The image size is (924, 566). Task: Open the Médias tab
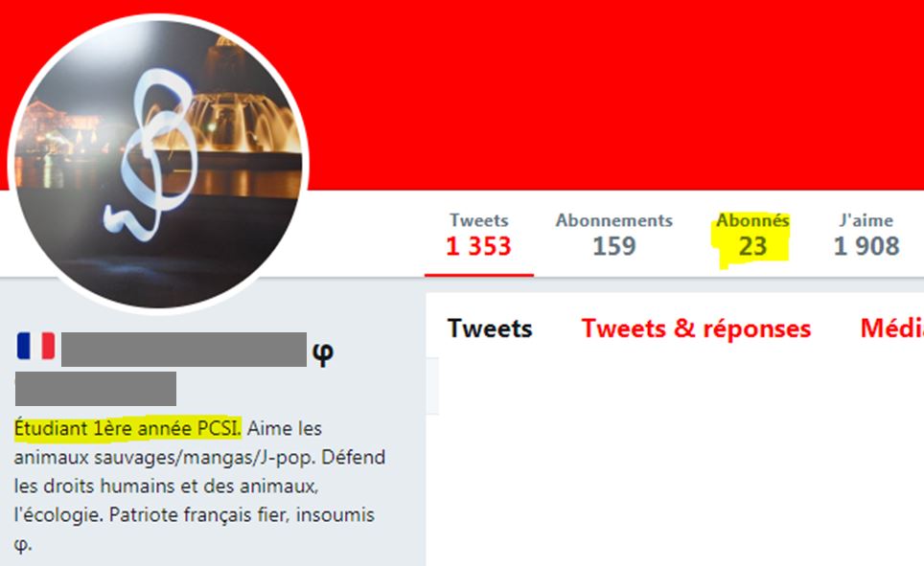click(x=891, y=328)
